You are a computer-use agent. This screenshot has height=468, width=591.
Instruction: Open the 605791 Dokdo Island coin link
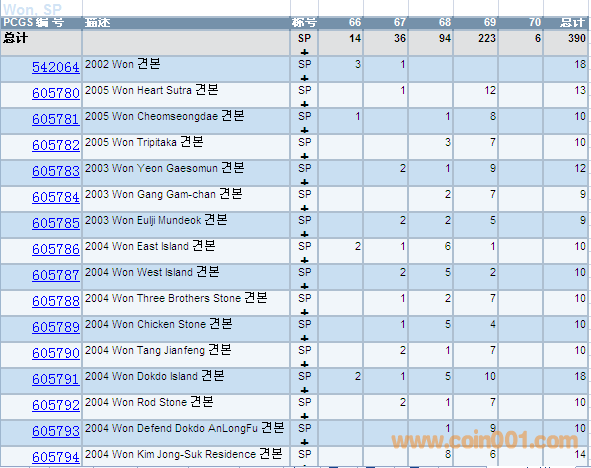tap(56, 379)
